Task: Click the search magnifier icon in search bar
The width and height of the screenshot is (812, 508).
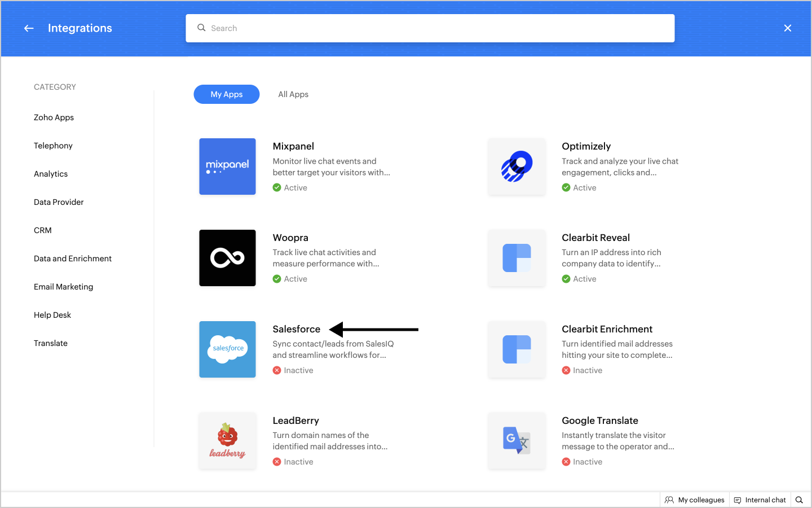Action: pyautogui.click(x=201, y=28)
